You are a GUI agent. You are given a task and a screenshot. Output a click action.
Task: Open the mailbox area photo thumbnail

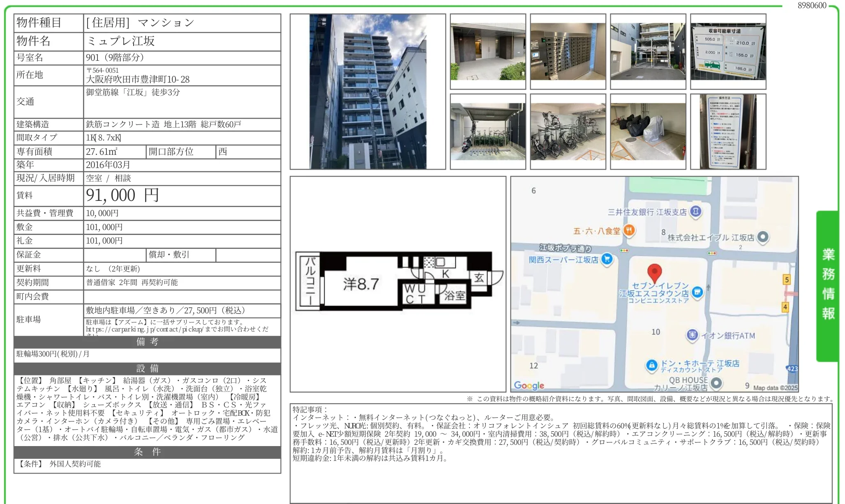(568, 52)
